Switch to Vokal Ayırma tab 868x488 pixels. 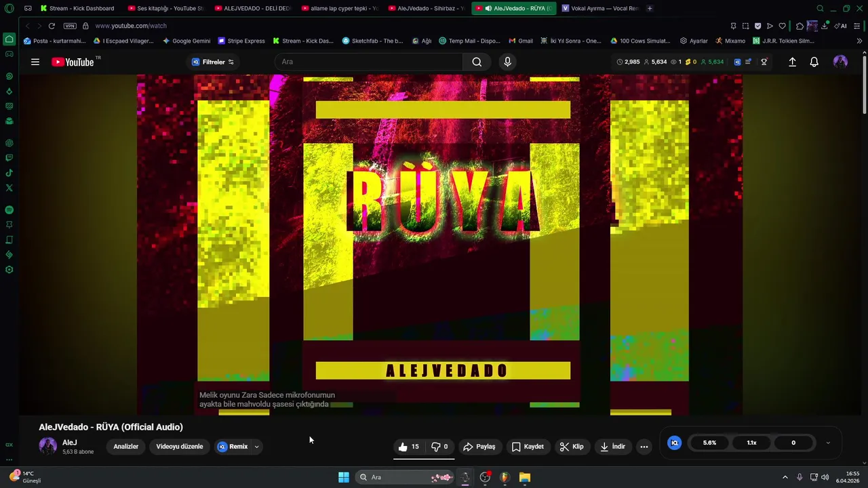pos(599,8)
